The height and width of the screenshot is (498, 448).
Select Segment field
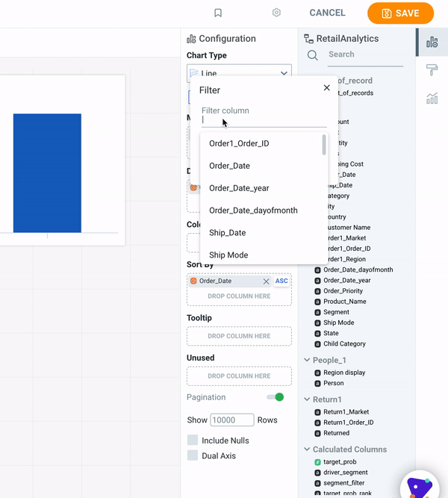click(336, 312)
